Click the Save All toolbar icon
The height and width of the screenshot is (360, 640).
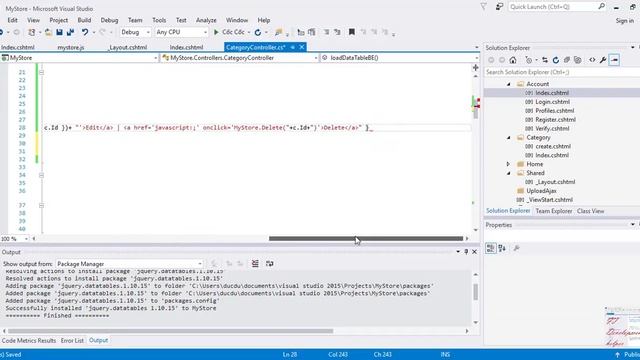(x=70, y=32)
